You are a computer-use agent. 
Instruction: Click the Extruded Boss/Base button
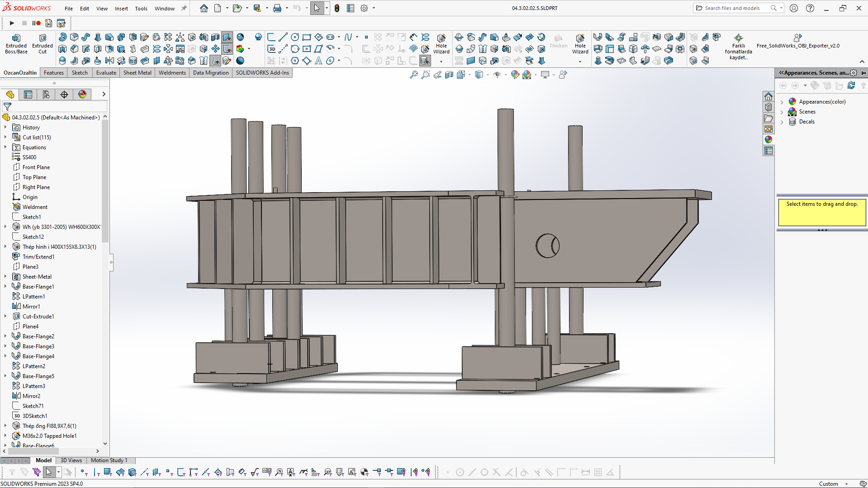tap(16, 44)
